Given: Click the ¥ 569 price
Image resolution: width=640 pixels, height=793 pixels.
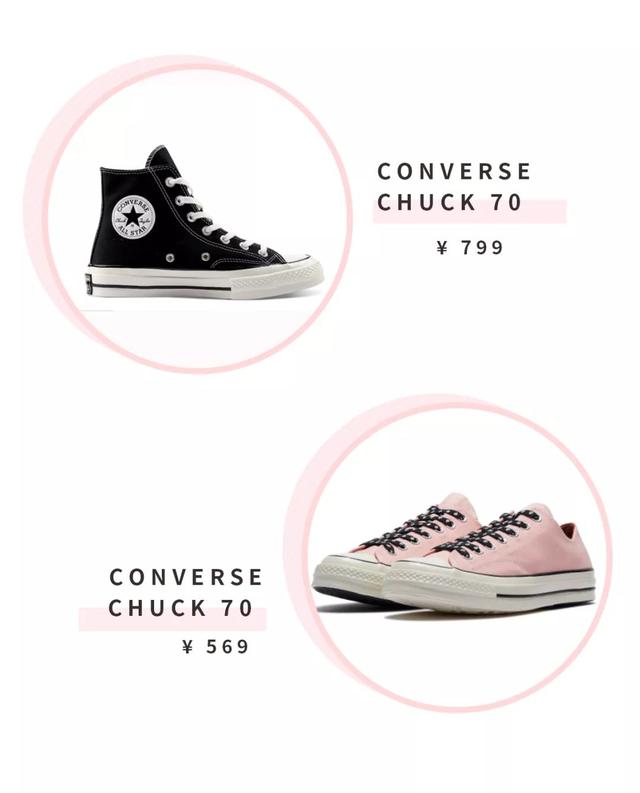Looking at the screenshot, I should click(x=216, y=647).
